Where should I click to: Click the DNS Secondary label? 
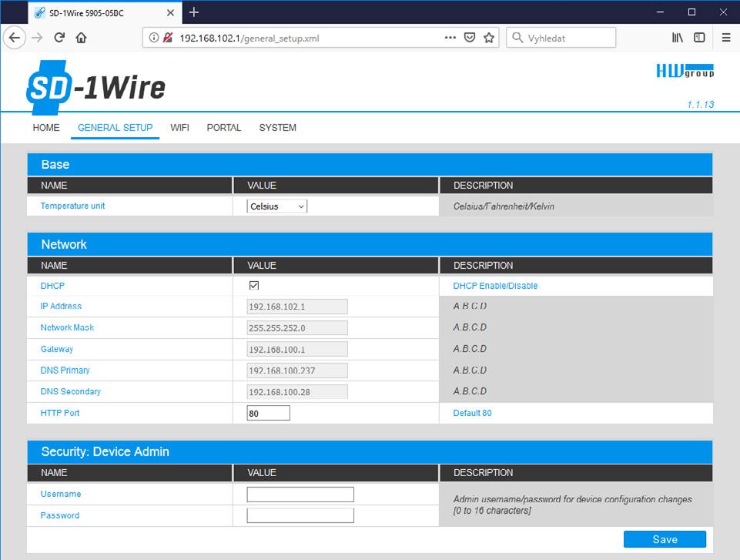[71, 391]
